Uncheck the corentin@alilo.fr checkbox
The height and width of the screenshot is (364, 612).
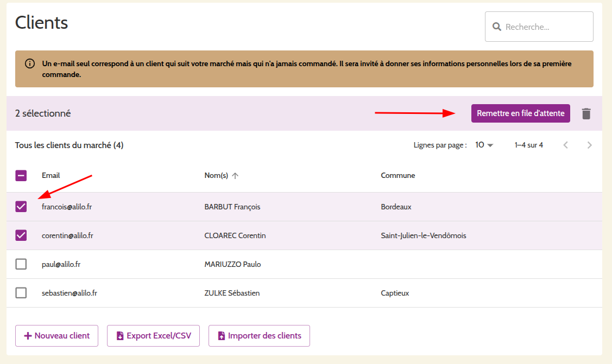pyautogui.click(x=21, y=235)
